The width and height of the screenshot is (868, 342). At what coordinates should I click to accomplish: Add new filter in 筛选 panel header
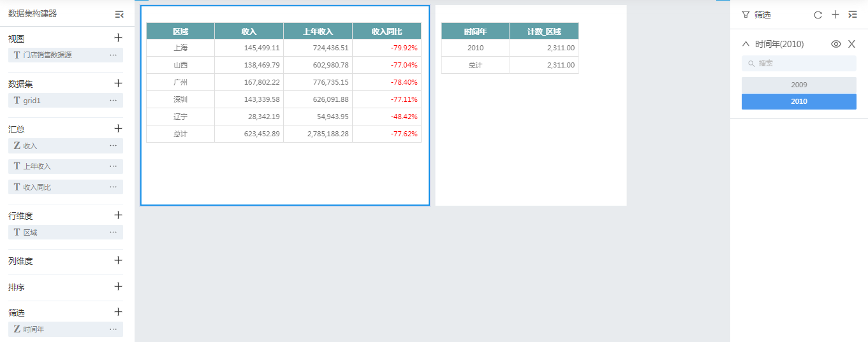point(835,14)
